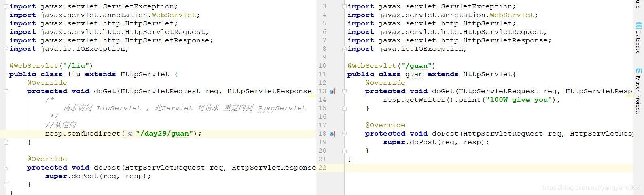Collapse doGet fold at line 13 in guan editor
Screen dimensions: 644x195
[x=344, y=91]
